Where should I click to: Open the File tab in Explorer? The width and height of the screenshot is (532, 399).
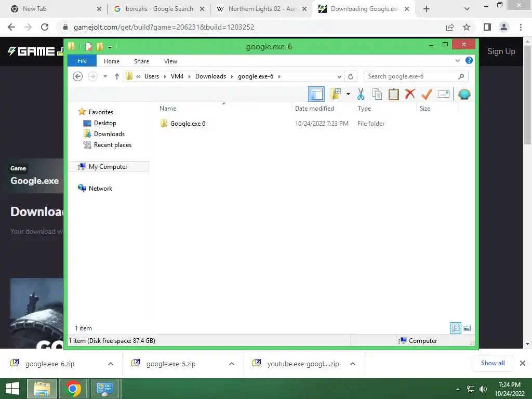pos(82,61)
